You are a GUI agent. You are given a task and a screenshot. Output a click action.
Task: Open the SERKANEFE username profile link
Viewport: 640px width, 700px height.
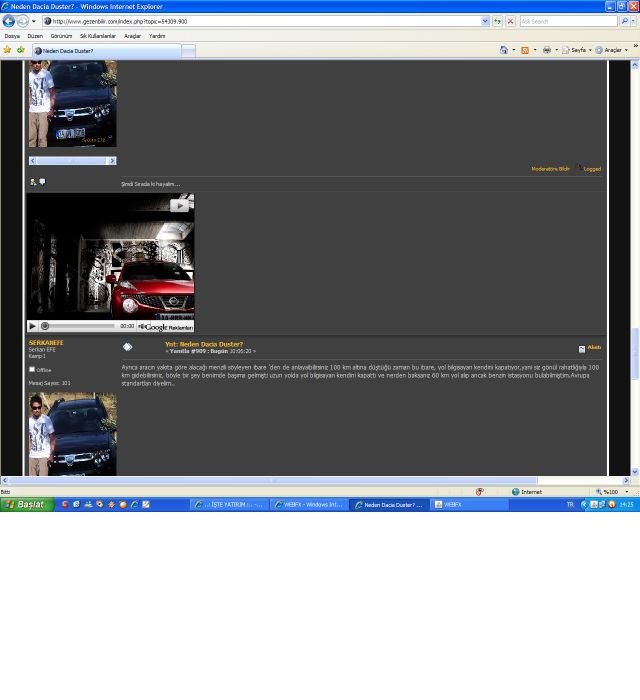tap(46, 343)
